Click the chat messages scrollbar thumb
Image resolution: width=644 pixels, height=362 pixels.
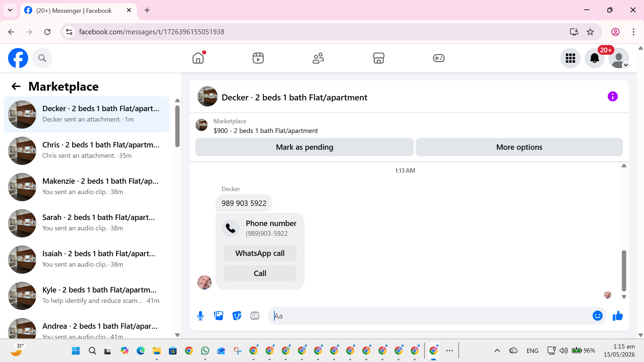pos(624,271)
